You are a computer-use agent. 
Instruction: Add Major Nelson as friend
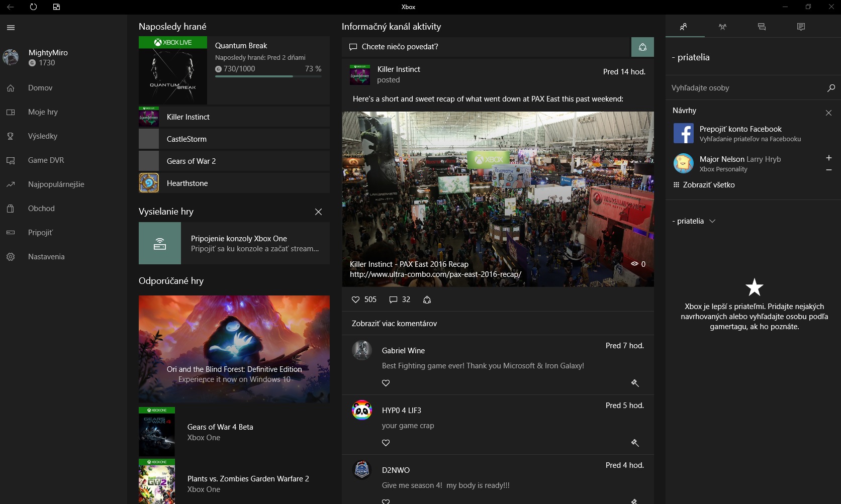tap(829, 158)
